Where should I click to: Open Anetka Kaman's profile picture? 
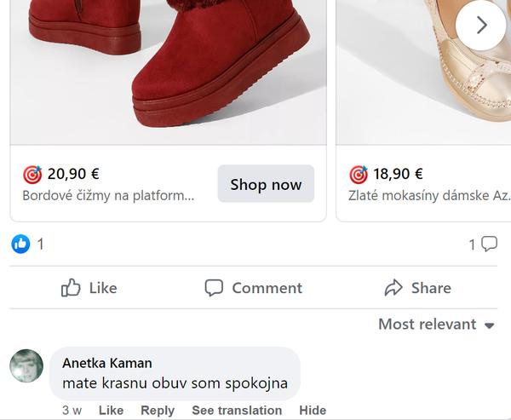click(26, 365)
